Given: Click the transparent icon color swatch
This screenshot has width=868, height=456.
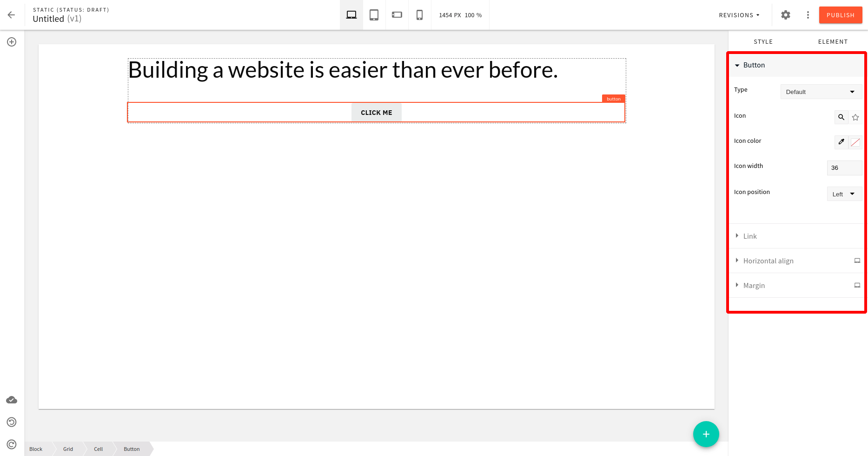Looking at the screenshot, I should (x=856, y=142).
